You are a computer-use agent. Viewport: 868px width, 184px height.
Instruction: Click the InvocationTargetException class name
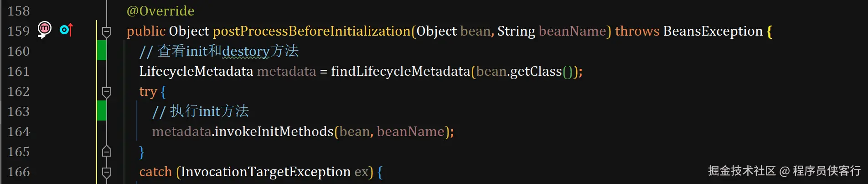pos(266,172)
